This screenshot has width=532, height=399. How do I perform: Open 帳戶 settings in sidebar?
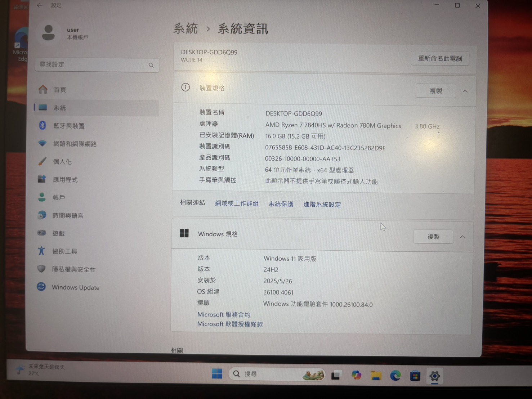[96, 197]
